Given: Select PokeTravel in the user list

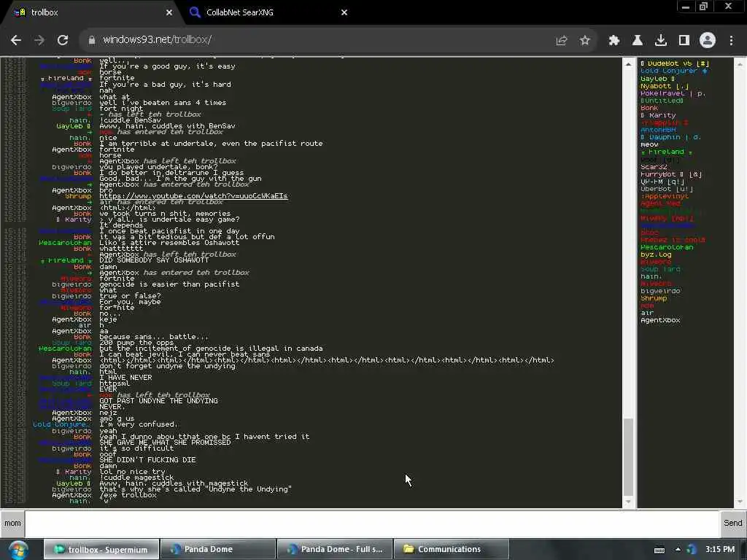Looking at the screenshot, I should (x=673, y=93).
